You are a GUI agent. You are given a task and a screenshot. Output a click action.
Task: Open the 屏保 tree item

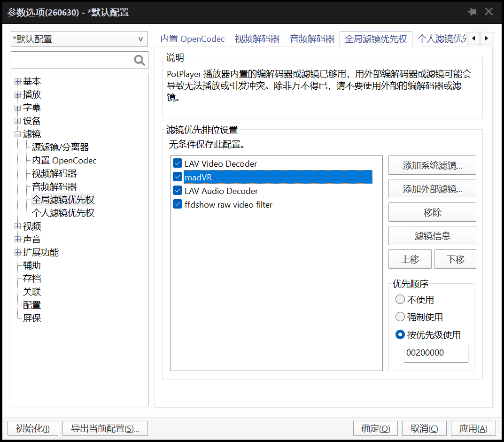click(32, 318)
